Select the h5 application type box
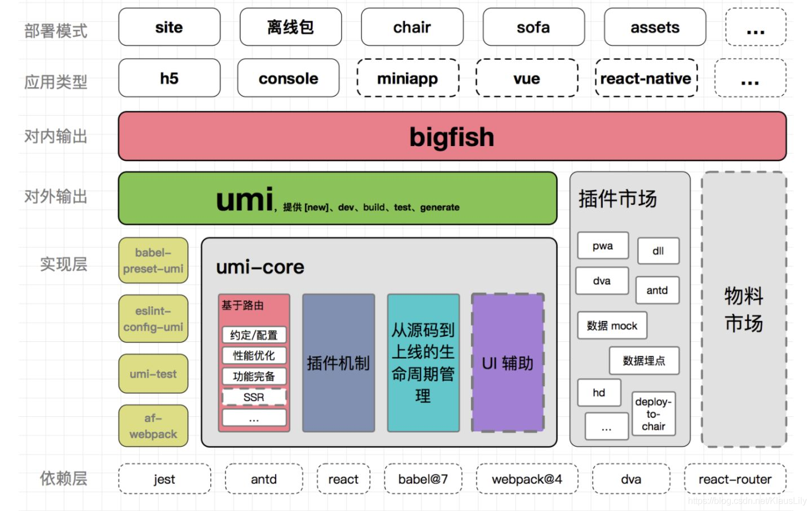Viewport: 812px width, 511px height. point(169,78)
